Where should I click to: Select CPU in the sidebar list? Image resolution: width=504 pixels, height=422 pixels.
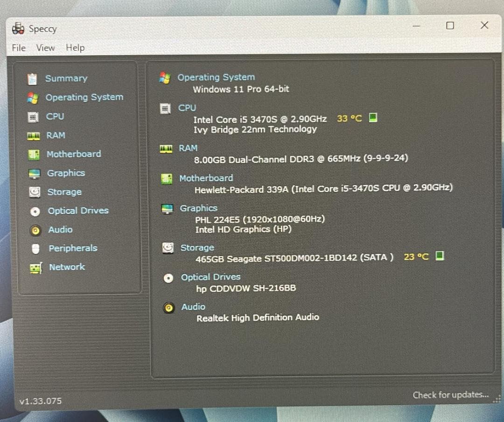(x=55, y=116)
